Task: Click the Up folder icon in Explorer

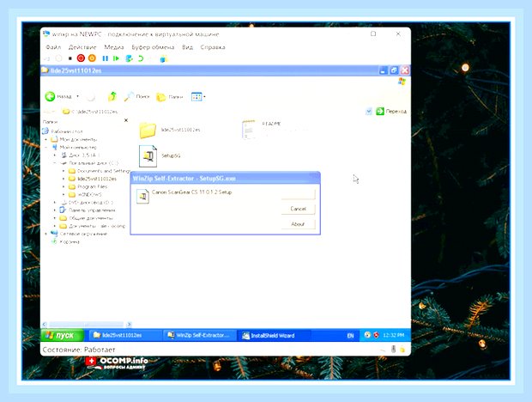Action: tap(112, 97)
